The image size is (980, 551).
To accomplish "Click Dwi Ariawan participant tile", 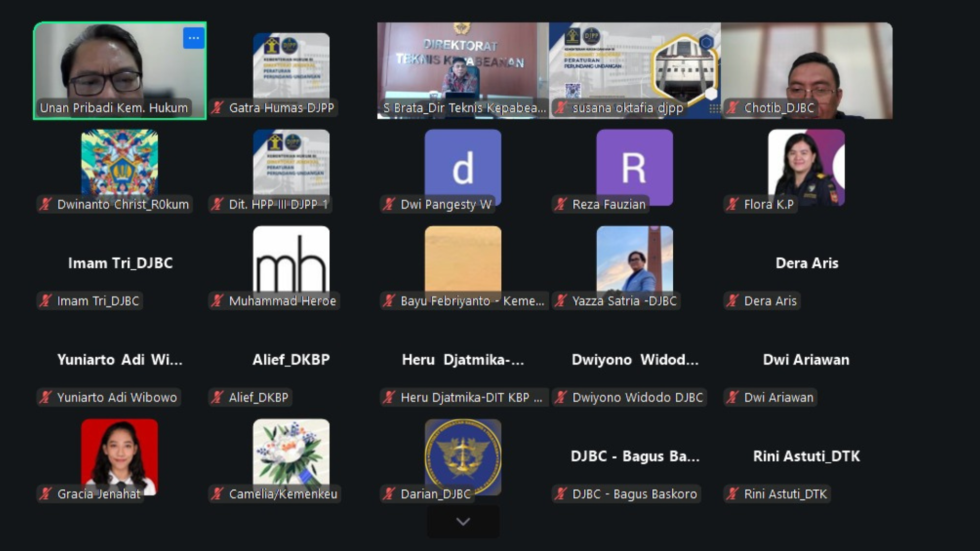I will [x=806, y=360].
